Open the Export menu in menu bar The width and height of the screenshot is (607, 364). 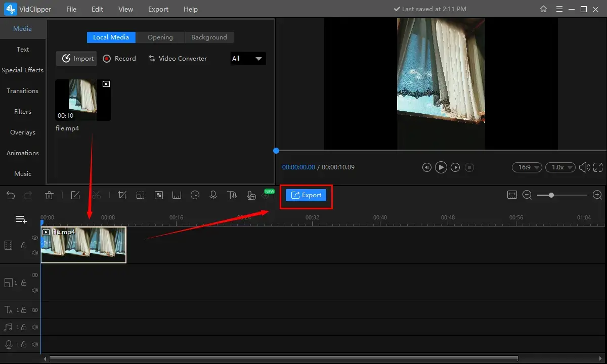click(158, 9)
